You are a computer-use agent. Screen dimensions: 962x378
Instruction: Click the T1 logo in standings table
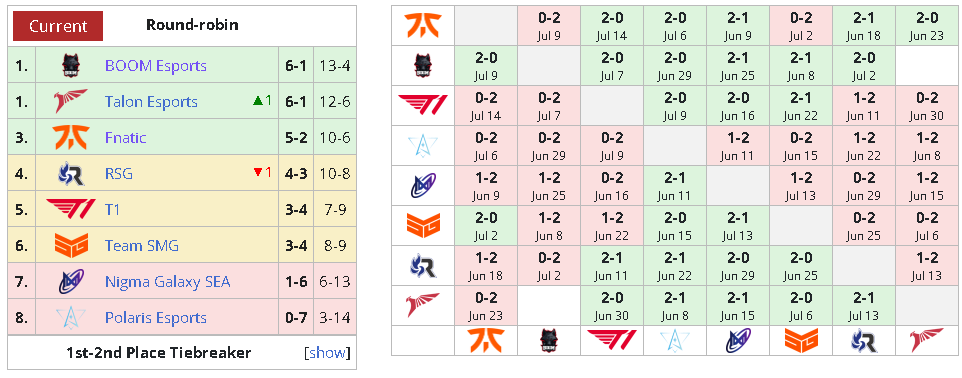click(71, 210)
